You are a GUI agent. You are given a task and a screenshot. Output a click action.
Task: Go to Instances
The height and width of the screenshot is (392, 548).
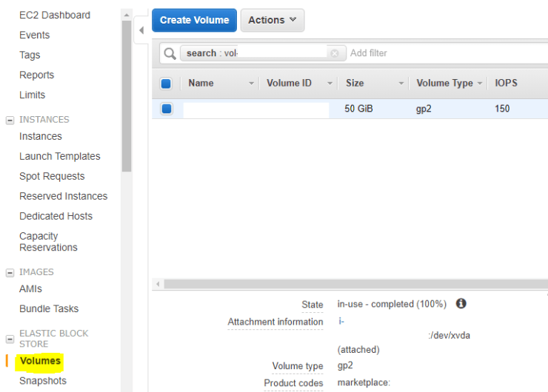click(x=41, y=136)
